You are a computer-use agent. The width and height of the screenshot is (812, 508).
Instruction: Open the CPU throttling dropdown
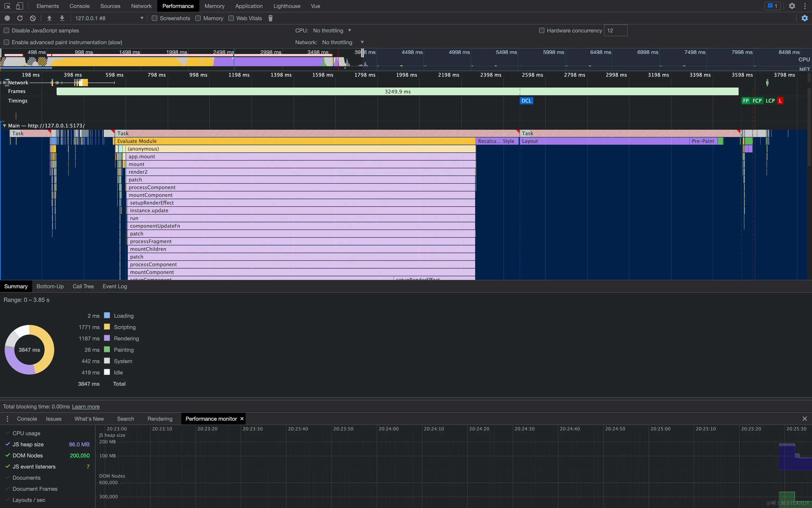pos(332,31)
